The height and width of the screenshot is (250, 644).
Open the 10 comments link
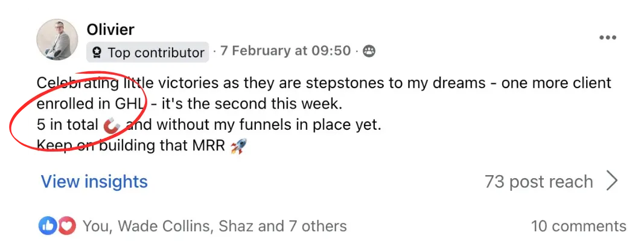pos(578,226)
